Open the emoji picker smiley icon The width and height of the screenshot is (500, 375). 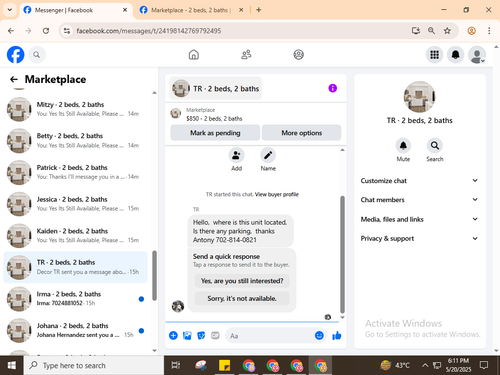click(x=319, y=335)
